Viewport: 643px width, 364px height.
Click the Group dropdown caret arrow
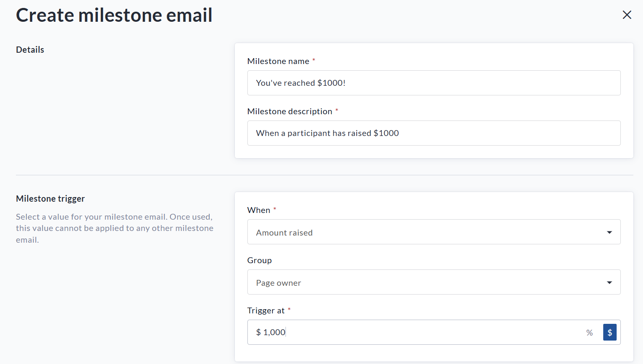tap(609, 282)
